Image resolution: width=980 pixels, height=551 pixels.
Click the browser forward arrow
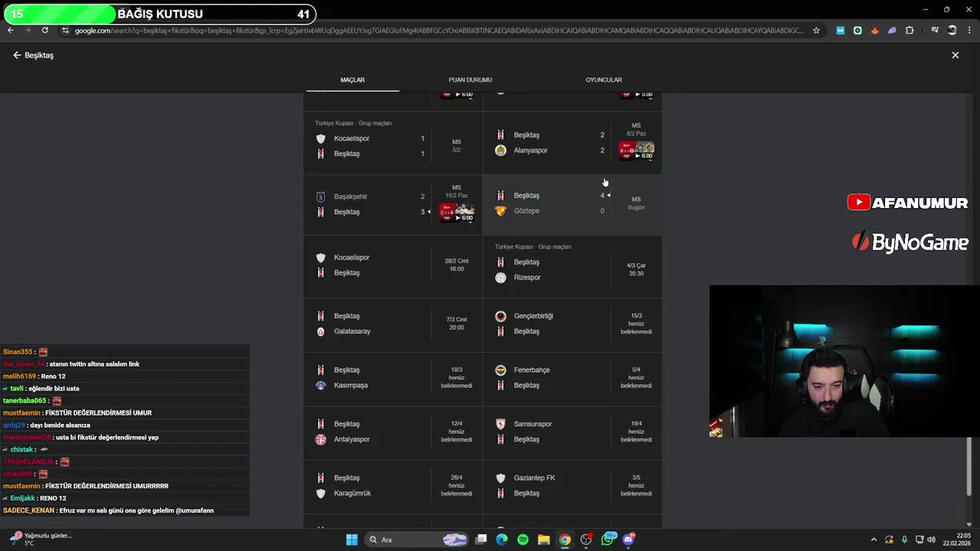click(28, 31)
